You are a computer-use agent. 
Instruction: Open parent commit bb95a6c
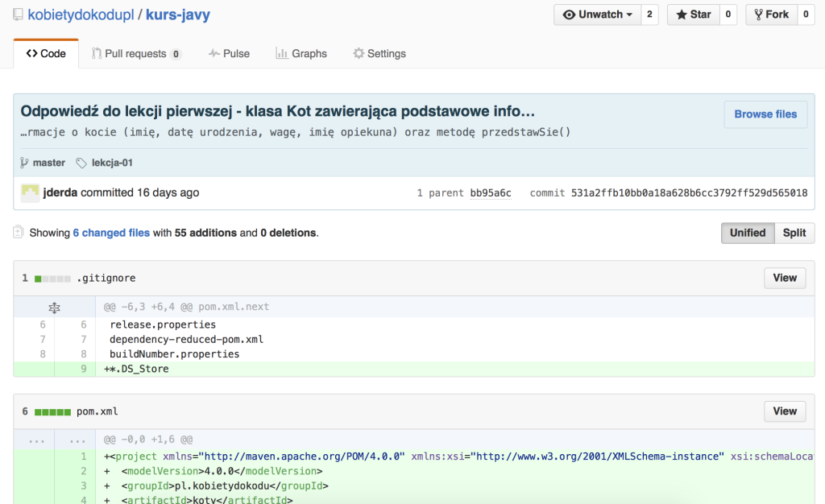point(491,193)
